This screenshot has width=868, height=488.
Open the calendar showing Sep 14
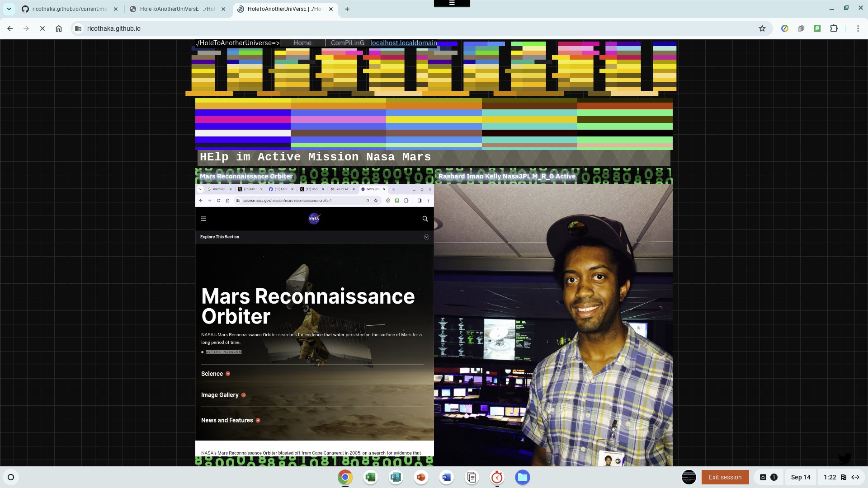coord(801,477)
